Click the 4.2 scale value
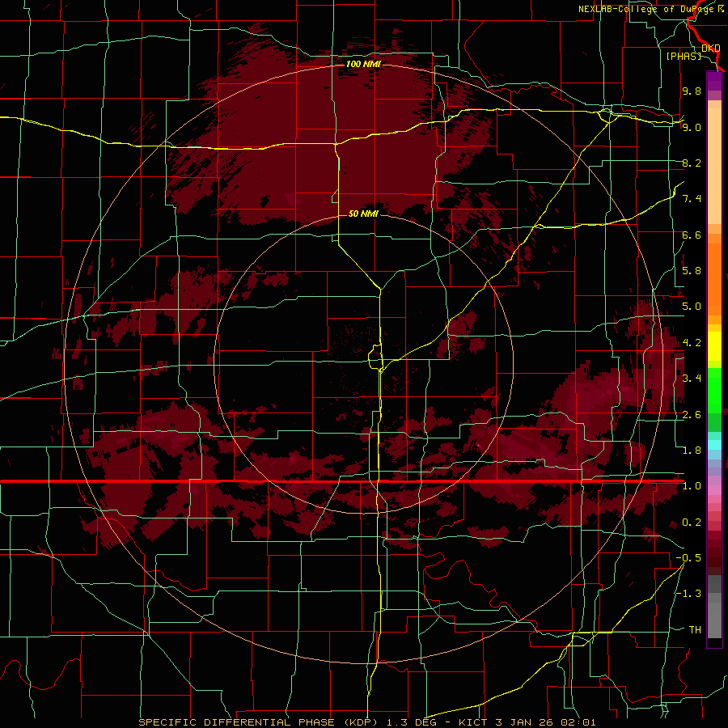Viewport: 728px width, 728px height. (692, 343)
